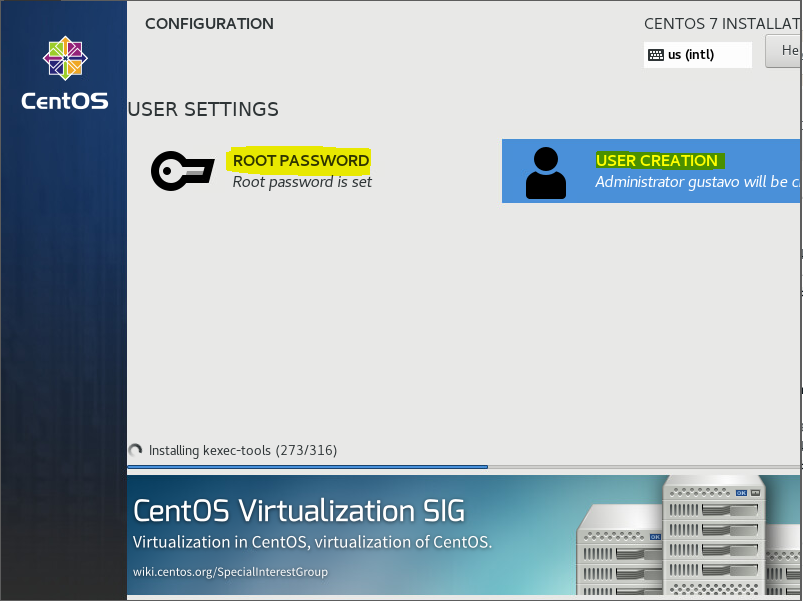Select the us (intl) keyboard layout field
Image resolution: width=803 pixels, height=601 pixels.
click(698, 55)
